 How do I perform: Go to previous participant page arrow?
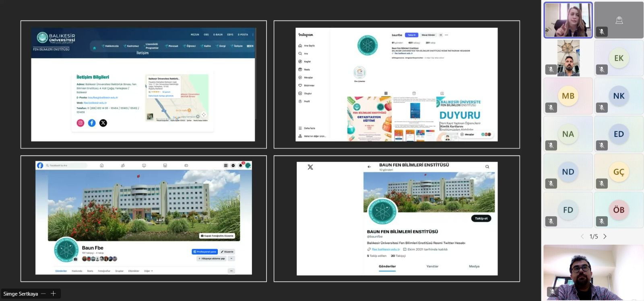[582, 237]
